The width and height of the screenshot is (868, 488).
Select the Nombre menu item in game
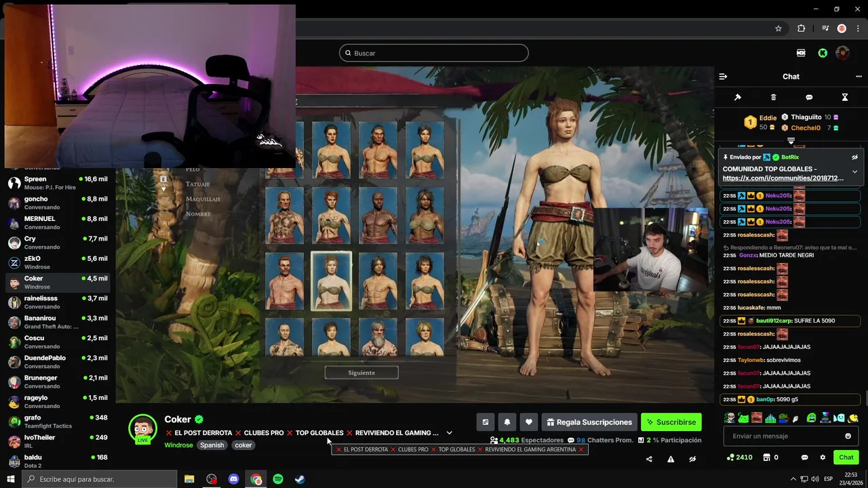(198, 213)
